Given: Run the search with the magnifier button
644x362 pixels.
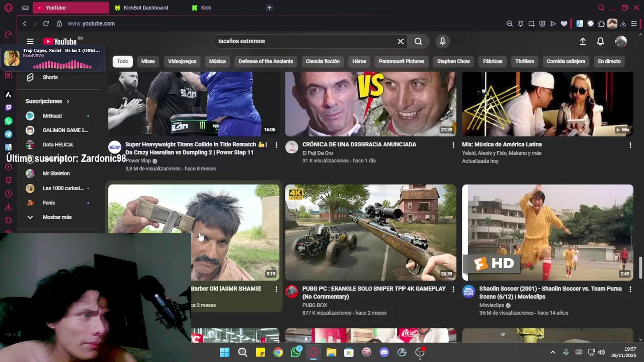Looking at the screenshot, I should (418, 41).
